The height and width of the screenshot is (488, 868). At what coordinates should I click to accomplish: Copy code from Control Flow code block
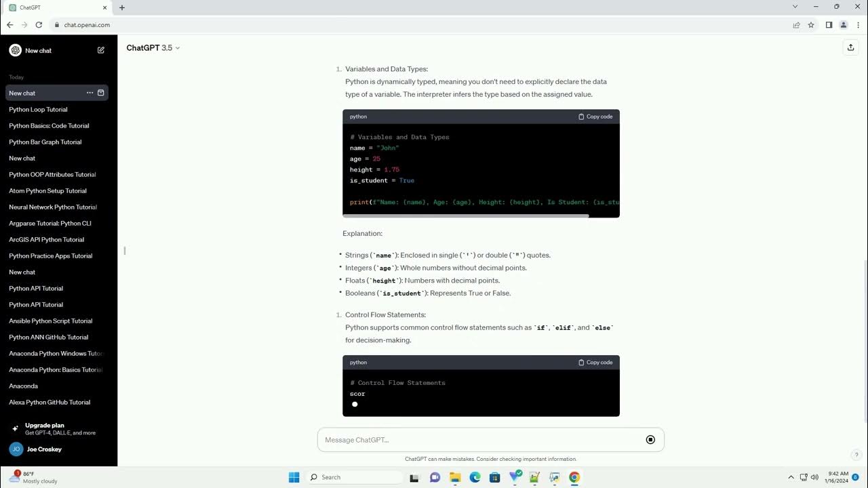point(595,363)
